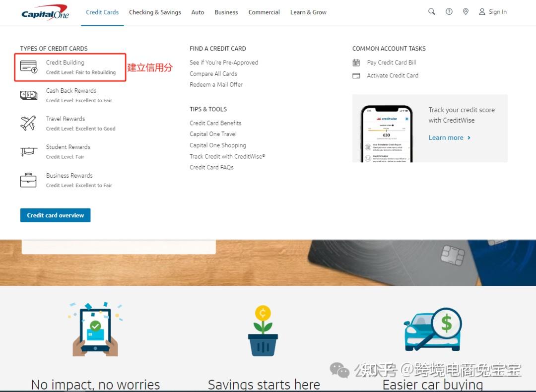Image resolution: width=536 pixels, height=392 pixels.
Task: Click the help question mark icon
Action: [x=449, y=11]
